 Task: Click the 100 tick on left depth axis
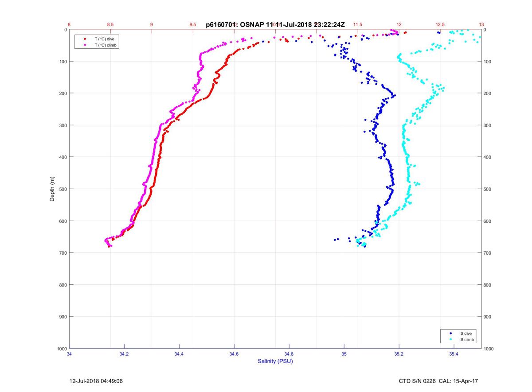tap(63, 62)
